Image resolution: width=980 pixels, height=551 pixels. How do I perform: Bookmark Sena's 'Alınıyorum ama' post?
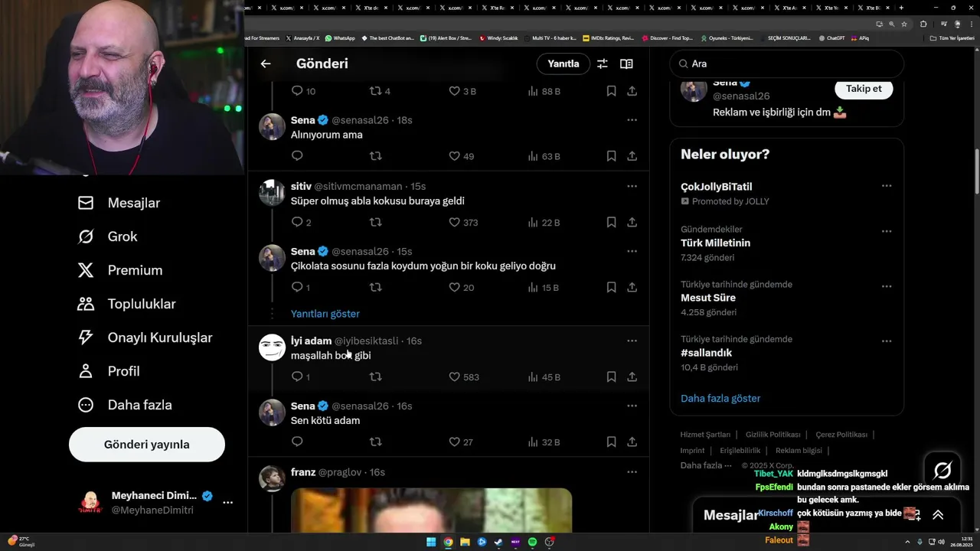point(611,156)
